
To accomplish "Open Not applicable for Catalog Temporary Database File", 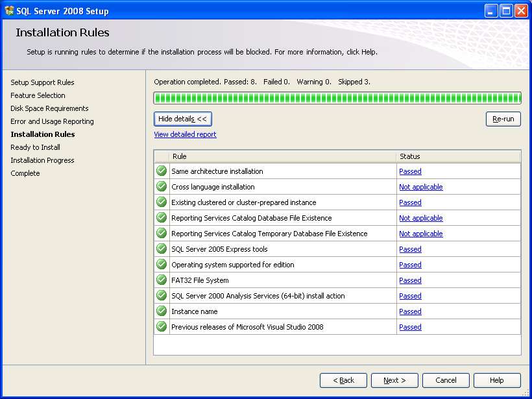I will (420, 234).
